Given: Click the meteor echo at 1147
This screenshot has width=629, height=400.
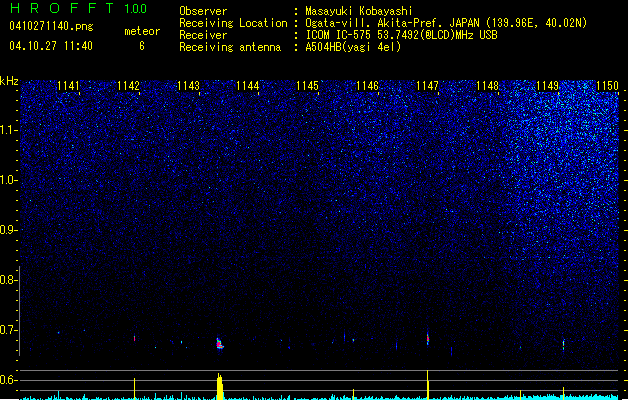Looking at the screenshot, I should (428, 338).
